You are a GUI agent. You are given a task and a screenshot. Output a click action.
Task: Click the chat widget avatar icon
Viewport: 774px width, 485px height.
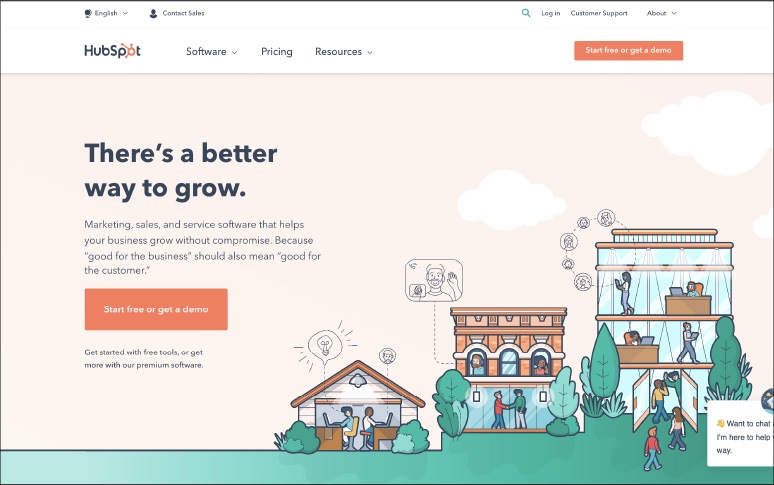768,400
